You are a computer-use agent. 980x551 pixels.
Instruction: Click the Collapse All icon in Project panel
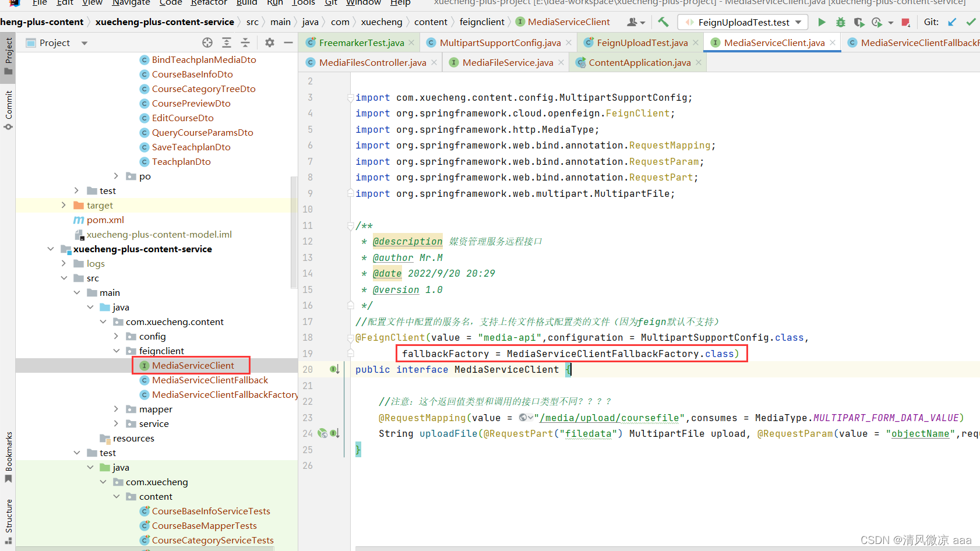pos(245,43)
